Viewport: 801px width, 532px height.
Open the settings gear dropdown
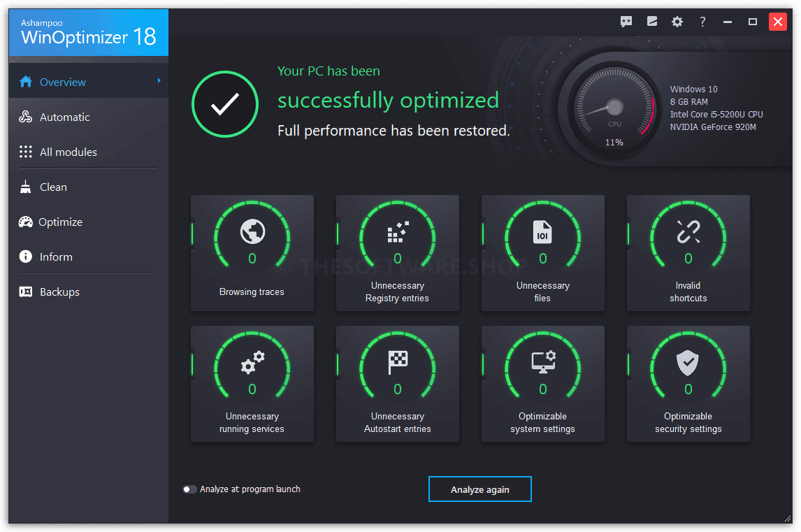(677, 22)
